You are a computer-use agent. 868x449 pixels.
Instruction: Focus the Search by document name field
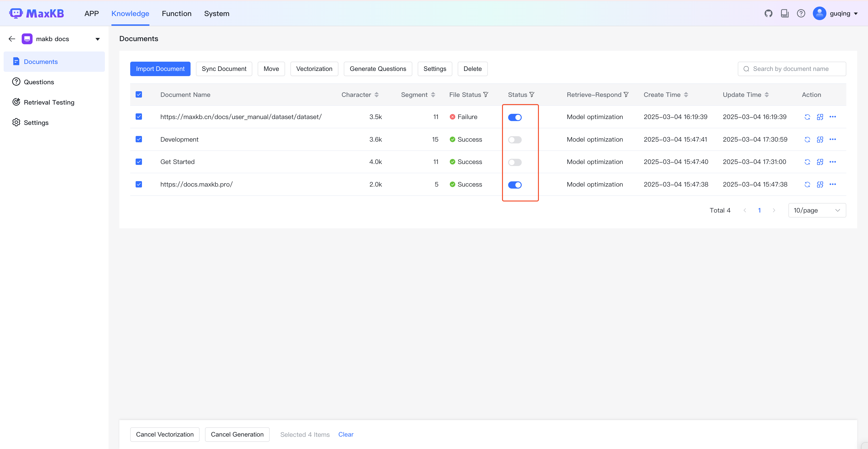pos(792,69)
